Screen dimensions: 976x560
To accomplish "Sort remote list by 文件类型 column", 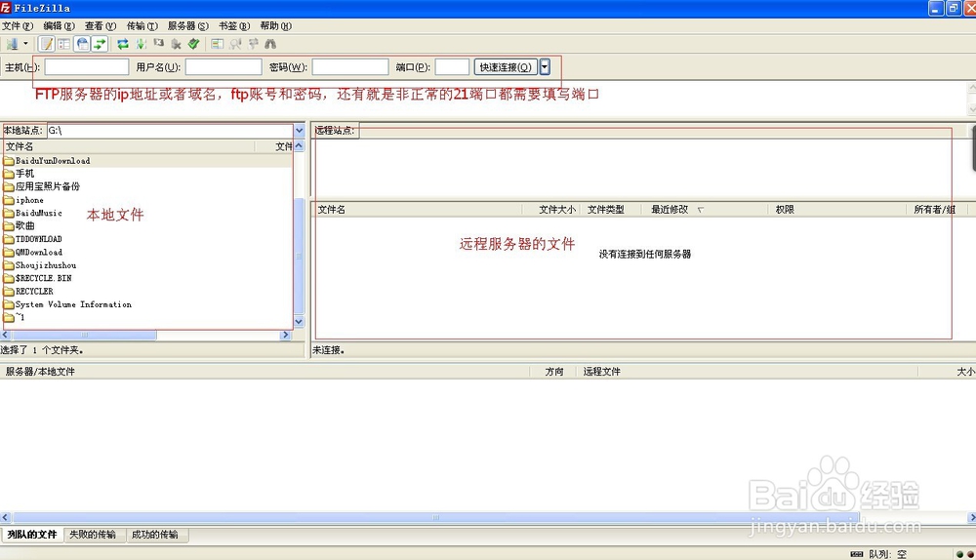I will (611, 210).
